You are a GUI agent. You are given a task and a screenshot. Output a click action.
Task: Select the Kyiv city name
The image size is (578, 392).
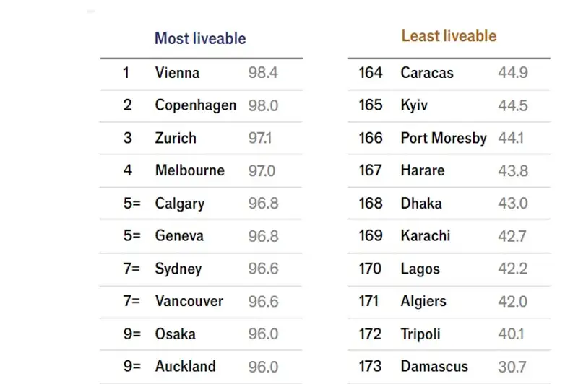point(414,105)
